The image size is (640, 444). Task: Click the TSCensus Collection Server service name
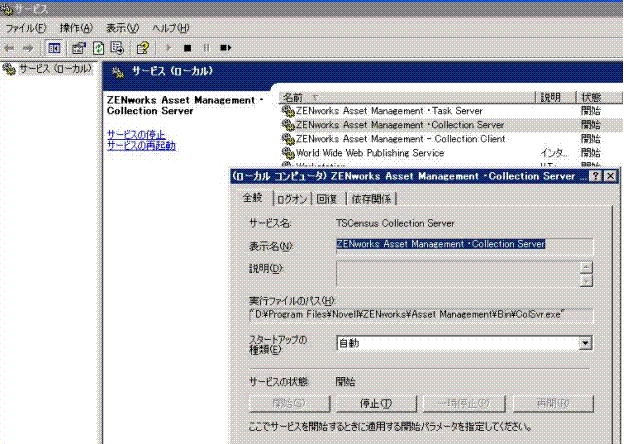click(395, 224)
